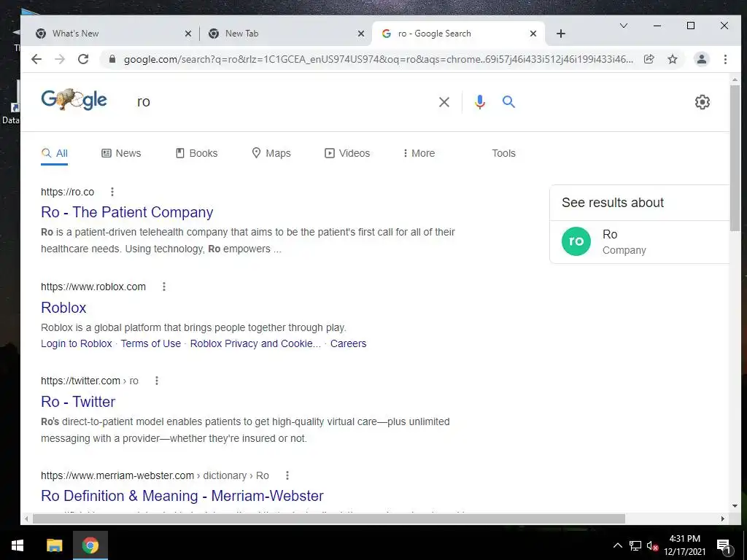Screen dimensions: 747x560
Task: Click the scroll down arrow
Action: click(735, 506)
